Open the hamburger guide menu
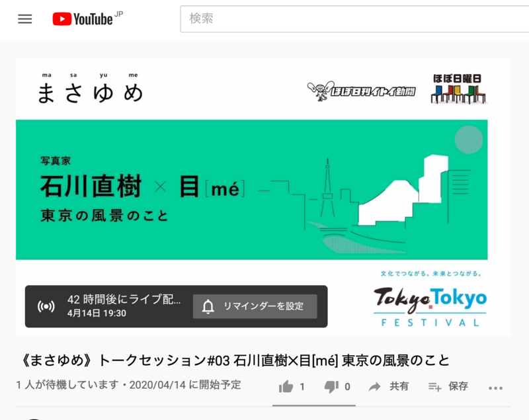 click(x=25, y=19)
